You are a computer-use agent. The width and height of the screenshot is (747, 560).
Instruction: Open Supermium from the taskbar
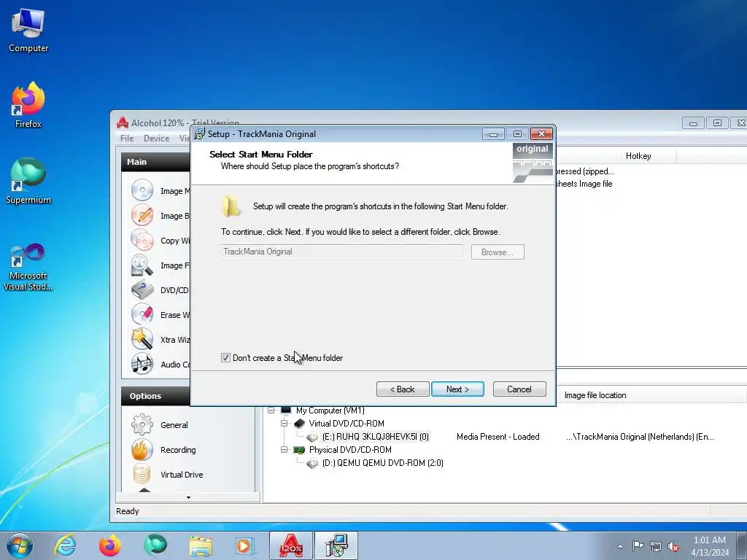pyautogui.click(x=155, y=545)
